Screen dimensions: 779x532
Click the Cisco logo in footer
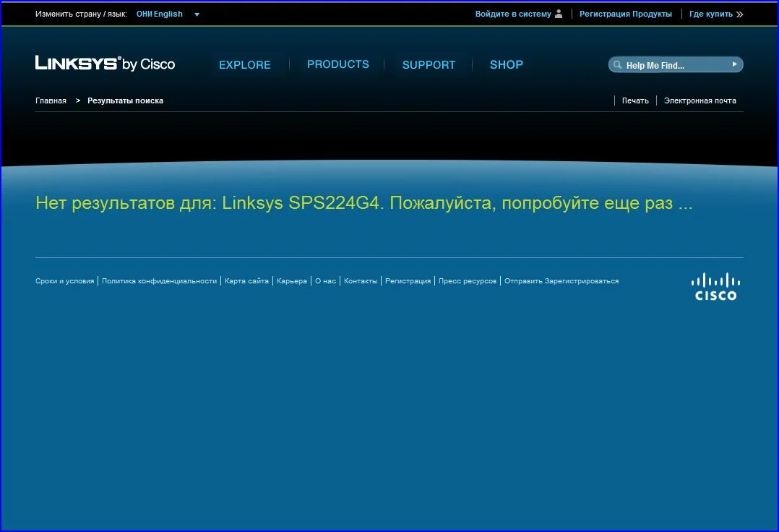(x=715, y=287)
